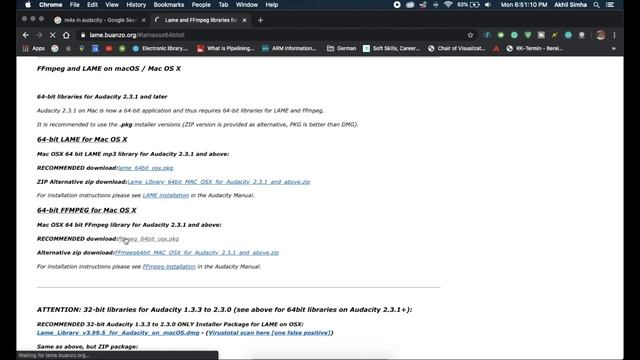
Task: Open the volume control in menu bar
Action: (488, 5)
